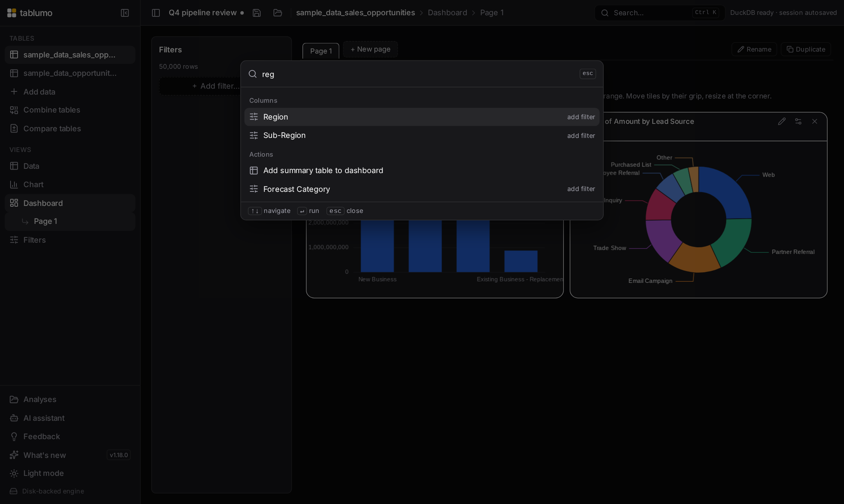Select the Sub-Region column result
Viewport: 844px width, 504px height.
(422, 136)
